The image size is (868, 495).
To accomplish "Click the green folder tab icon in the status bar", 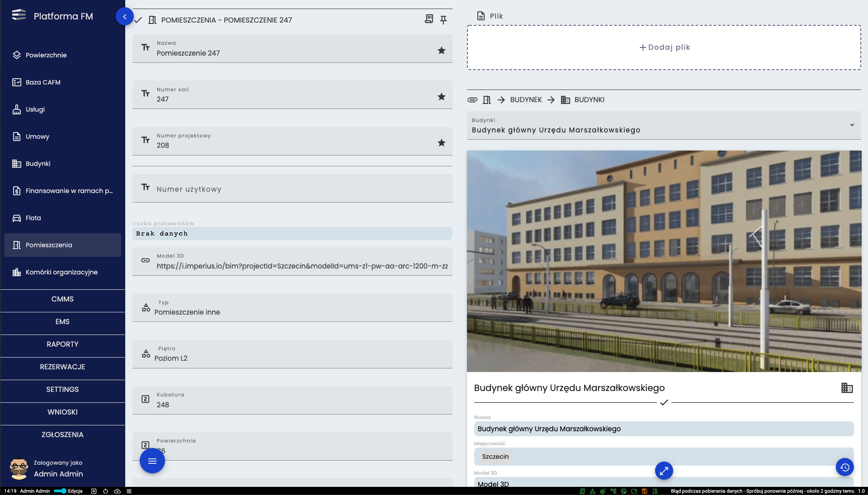I will (x=634, y=491).
